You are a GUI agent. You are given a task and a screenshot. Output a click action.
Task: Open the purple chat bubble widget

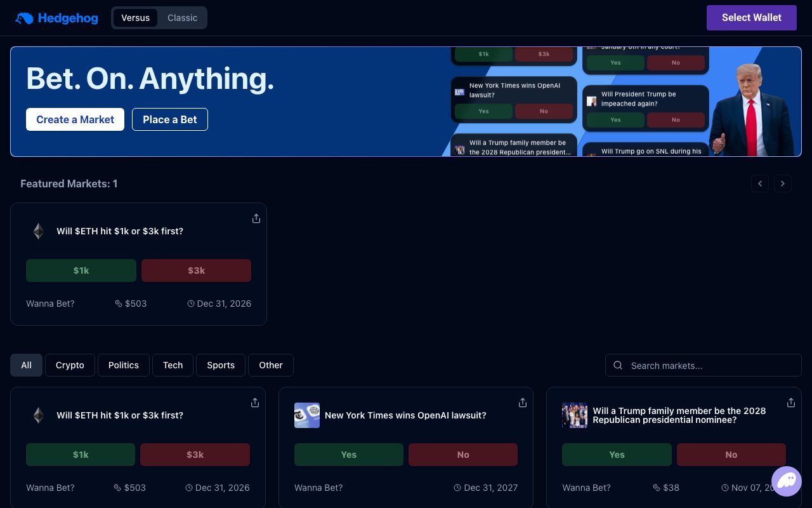coord(787,481)
